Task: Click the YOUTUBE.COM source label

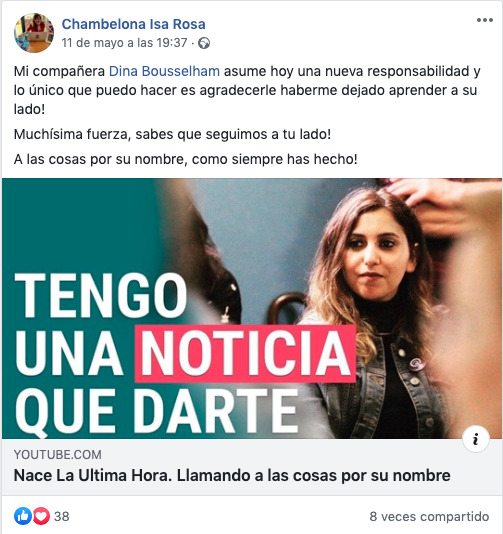Action: (x=58, y=455)
